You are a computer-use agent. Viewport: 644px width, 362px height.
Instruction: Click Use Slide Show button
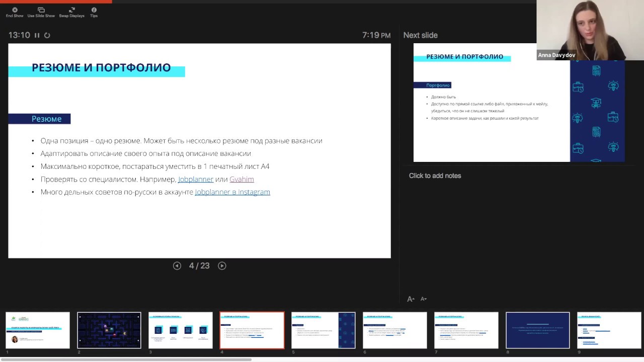click(41, 13)
